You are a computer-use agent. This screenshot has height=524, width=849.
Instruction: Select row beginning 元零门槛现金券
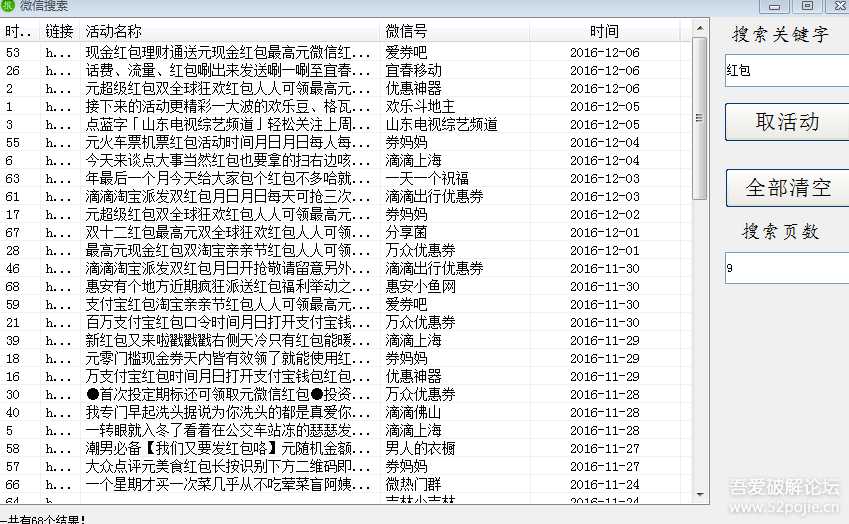click(347, 358)
